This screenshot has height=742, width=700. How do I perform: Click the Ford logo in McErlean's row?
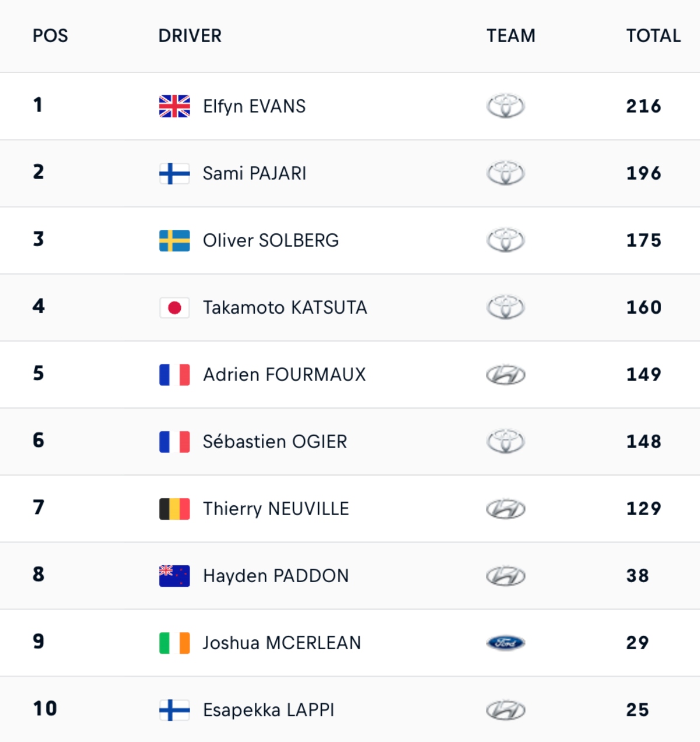[506, 643]
